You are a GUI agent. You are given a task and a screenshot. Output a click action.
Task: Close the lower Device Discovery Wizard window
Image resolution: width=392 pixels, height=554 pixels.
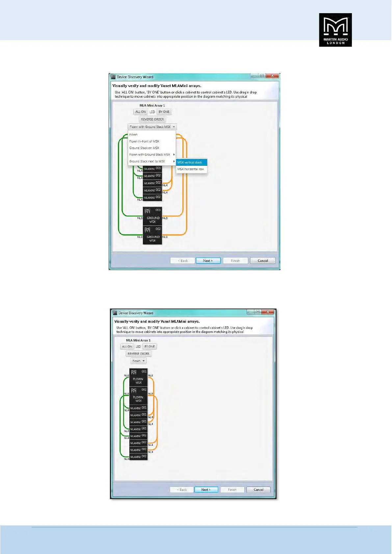pyautogui.click(x=268, y=312)
